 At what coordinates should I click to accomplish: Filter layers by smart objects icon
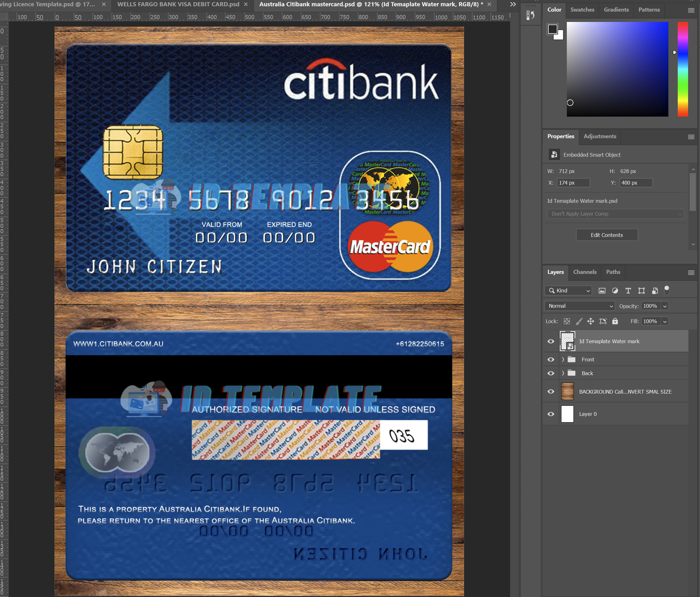[655, 291]
